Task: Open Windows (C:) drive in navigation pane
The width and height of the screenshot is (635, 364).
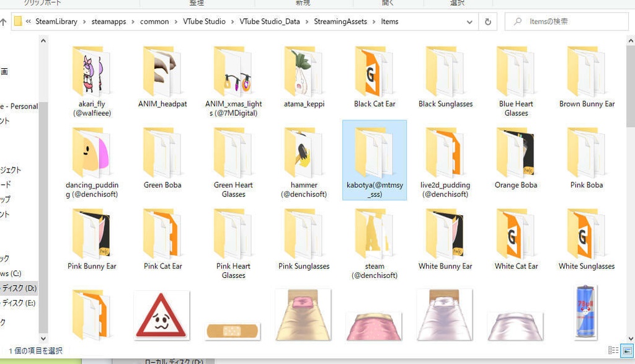Action: [11, 273]
